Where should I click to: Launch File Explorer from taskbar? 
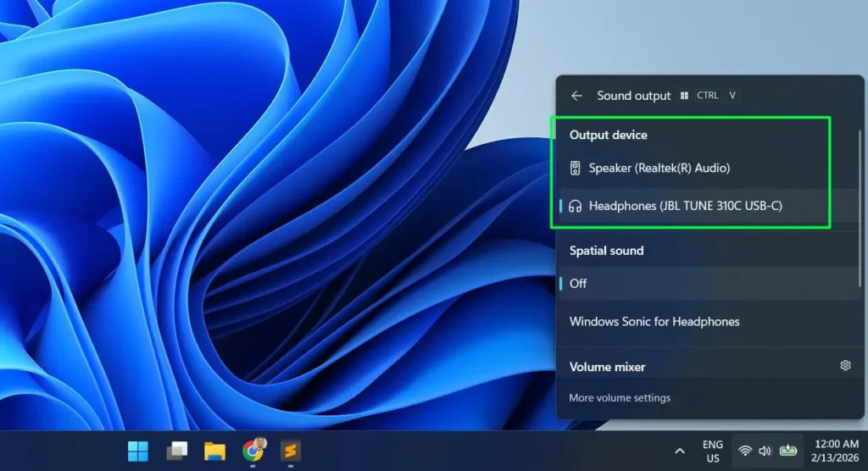tap(214, 451)
